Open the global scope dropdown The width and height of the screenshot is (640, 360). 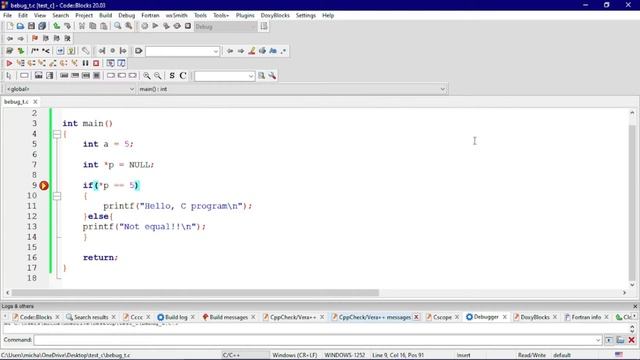70,89
